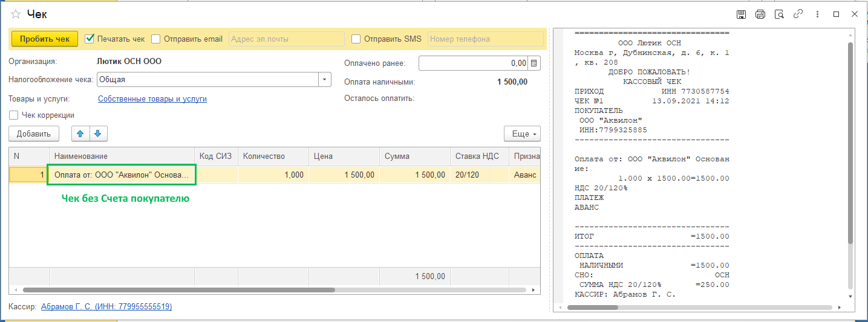Click the ИНН:7799325885 line in the receipt preview
The image size is (868, 322).
613,130
